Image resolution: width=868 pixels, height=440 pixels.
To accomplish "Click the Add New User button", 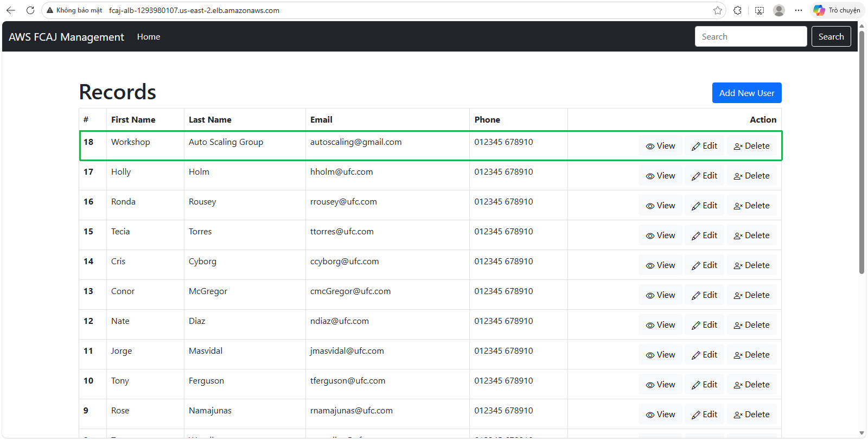I will coord(746,93).
